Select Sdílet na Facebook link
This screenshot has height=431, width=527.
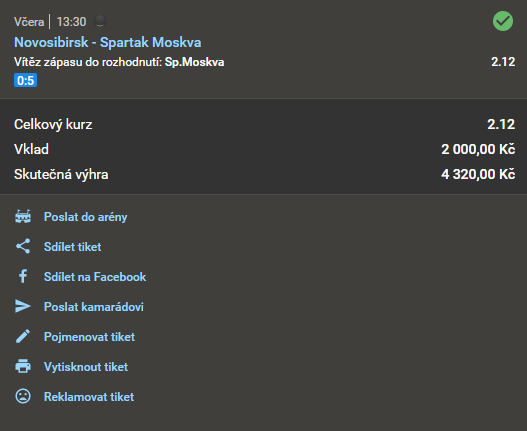(x=95, y=277)
